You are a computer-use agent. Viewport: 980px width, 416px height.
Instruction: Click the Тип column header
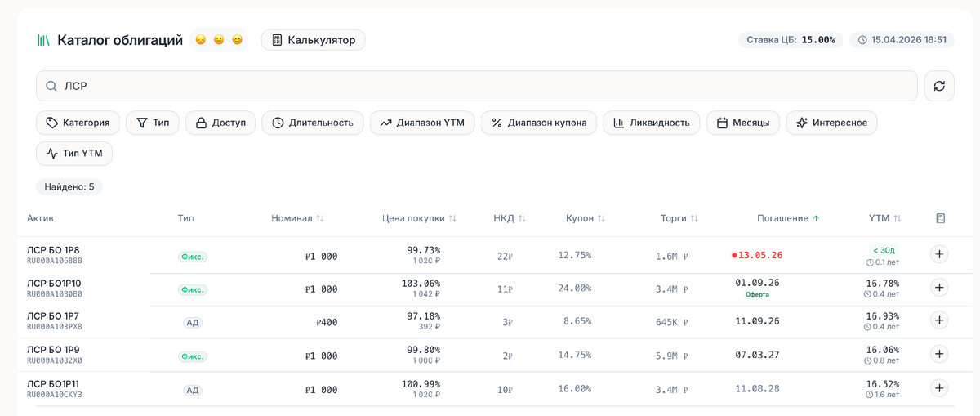(186, 218)
